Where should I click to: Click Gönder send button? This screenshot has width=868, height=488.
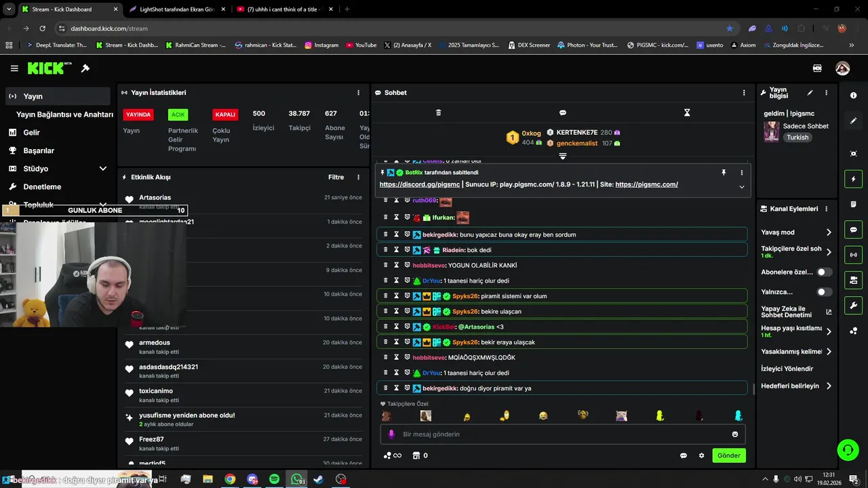click(x=729, y=455)
